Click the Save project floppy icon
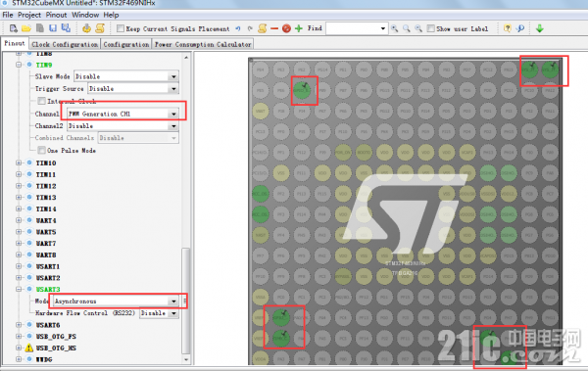This screenshot has height=371, width=588. (53, 28)
